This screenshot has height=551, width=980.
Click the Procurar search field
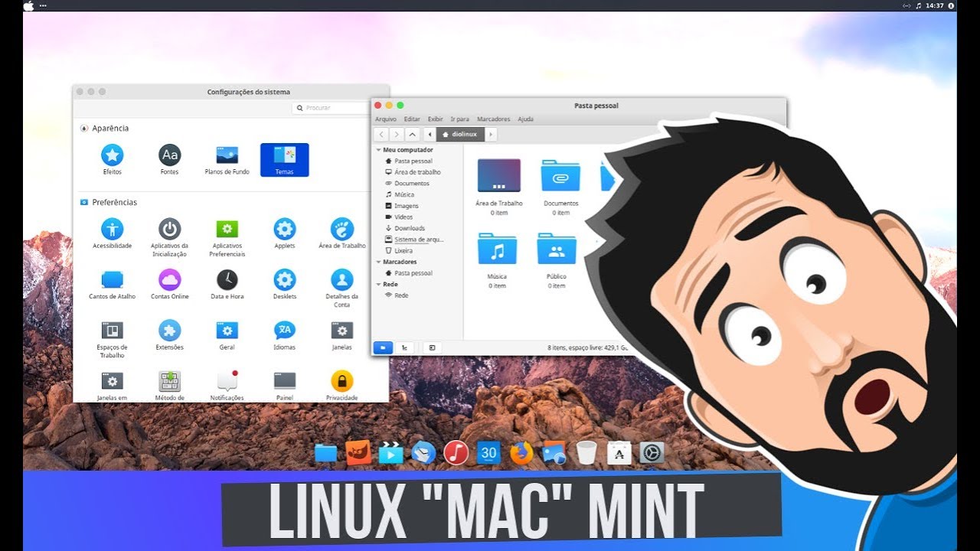click(x=332, y=108)
